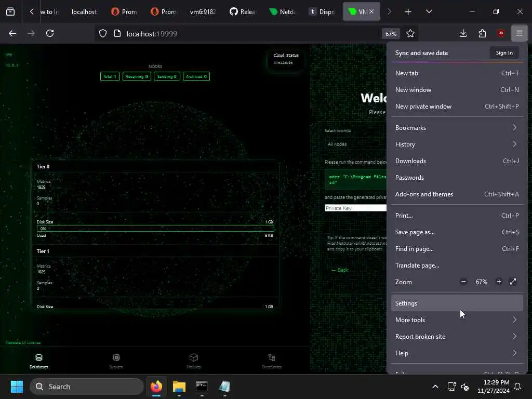Click the Sending 0 nodes badge
Viewport: 532px width, 399px height.
click(x=167, y=77)
